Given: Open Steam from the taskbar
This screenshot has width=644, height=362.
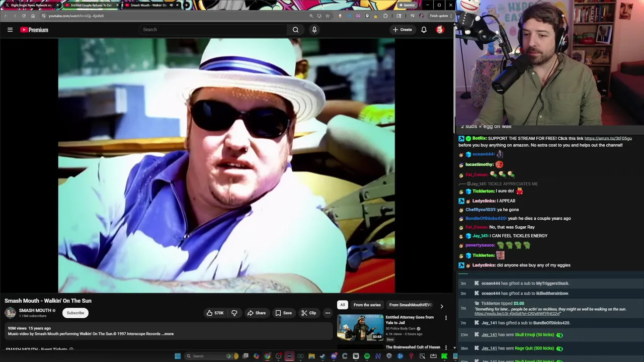Looking at the screenshot, I should coord(323,356).
